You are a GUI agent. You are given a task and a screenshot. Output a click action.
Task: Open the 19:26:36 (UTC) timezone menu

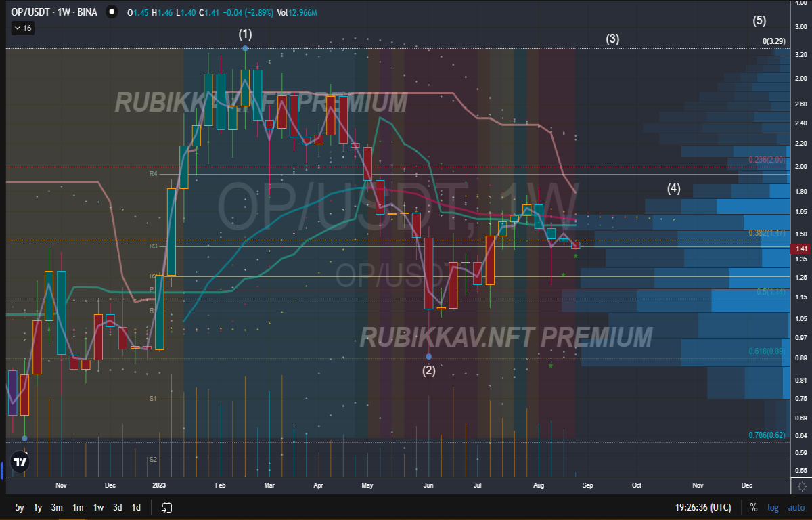[702, 507]
